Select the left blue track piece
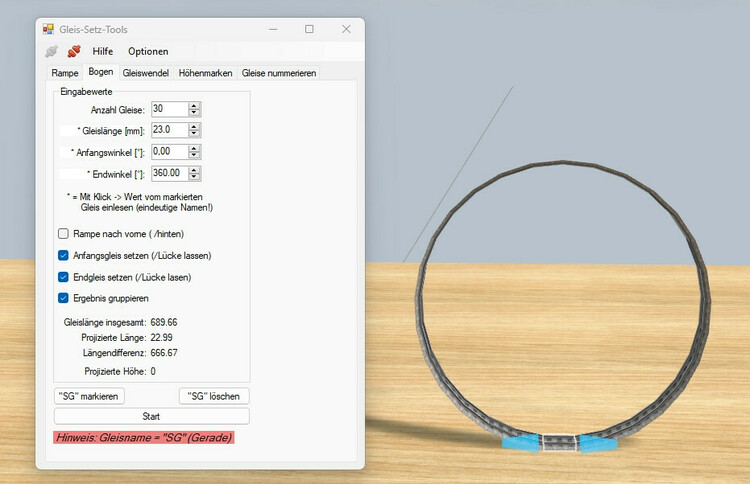 [x=521, y=443]
